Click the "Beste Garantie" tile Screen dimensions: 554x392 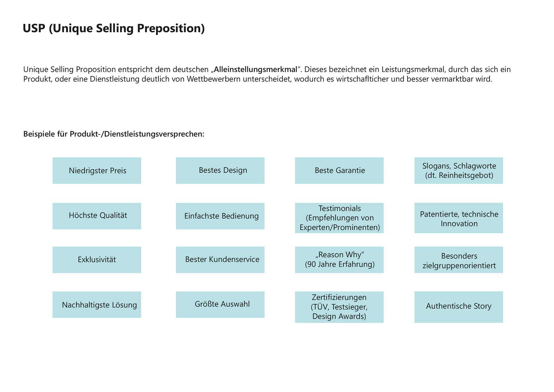pyautogui.click(x=339, y=171)
